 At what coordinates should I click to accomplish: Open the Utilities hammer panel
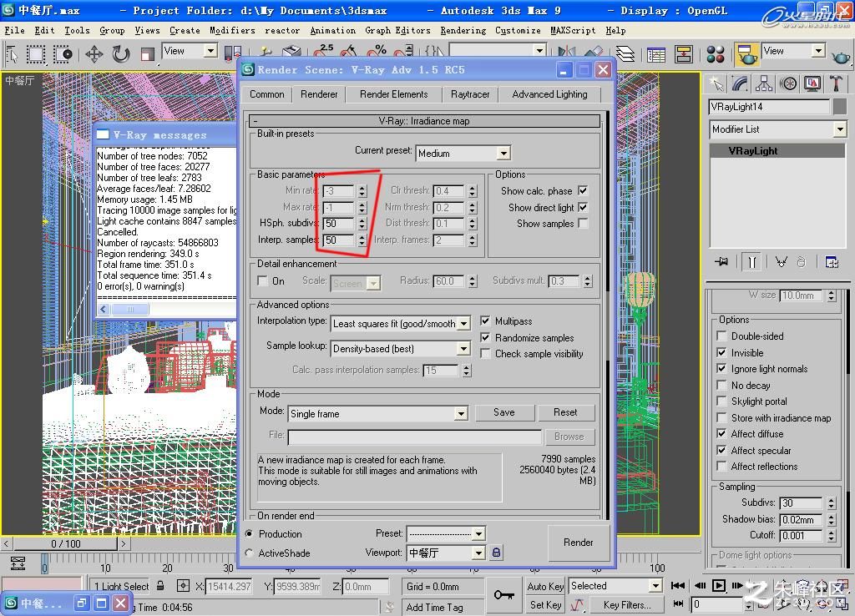pyautogui.click(x=836, y=83)
